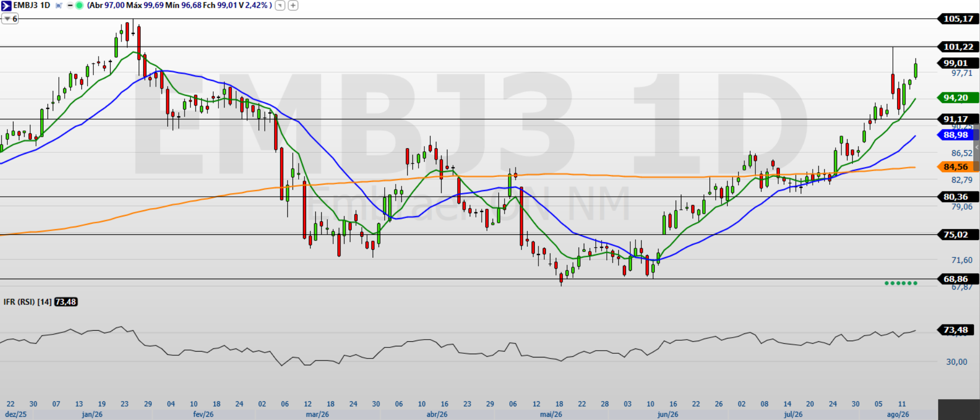The image size is (980, 420).
Task: Expand the side panel with gray chevron
Action: click(977, 148)
